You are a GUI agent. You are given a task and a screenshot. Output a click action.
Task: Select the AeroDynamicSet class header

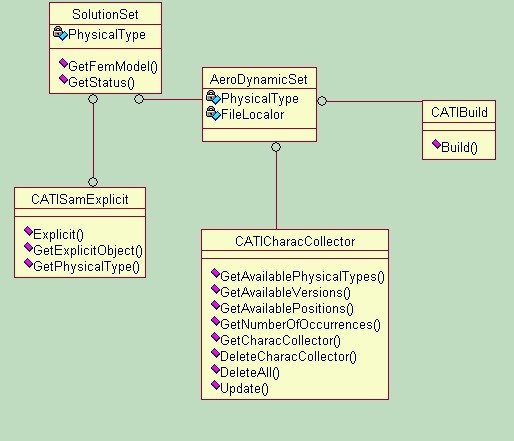pos(259,79)
